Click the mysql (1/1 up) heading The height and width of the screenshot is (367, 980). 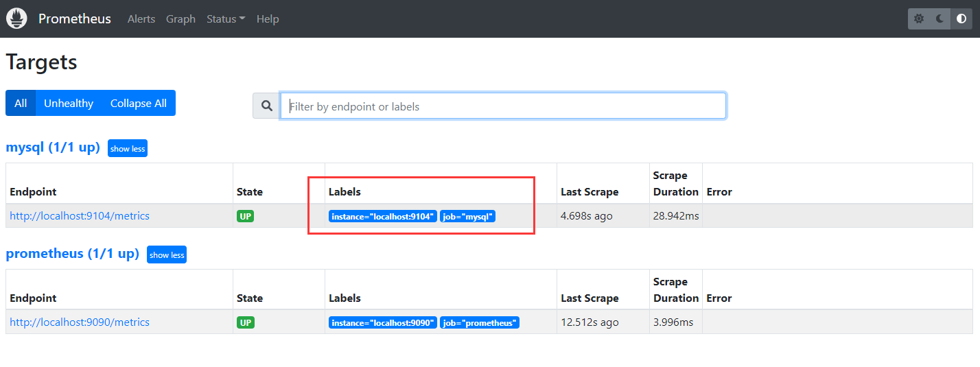coord(53,147)
